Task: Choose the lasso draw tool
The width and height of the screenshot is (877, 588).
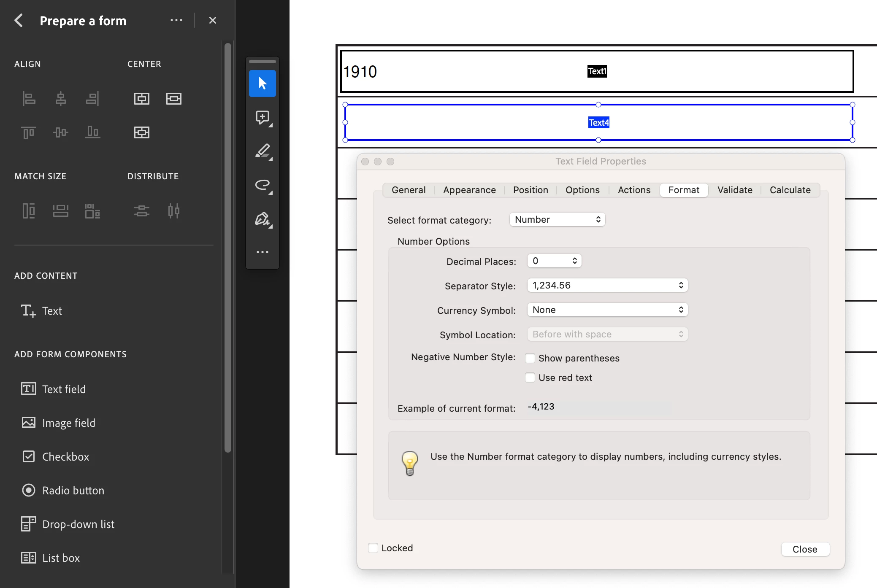Action: pos(262,185)
